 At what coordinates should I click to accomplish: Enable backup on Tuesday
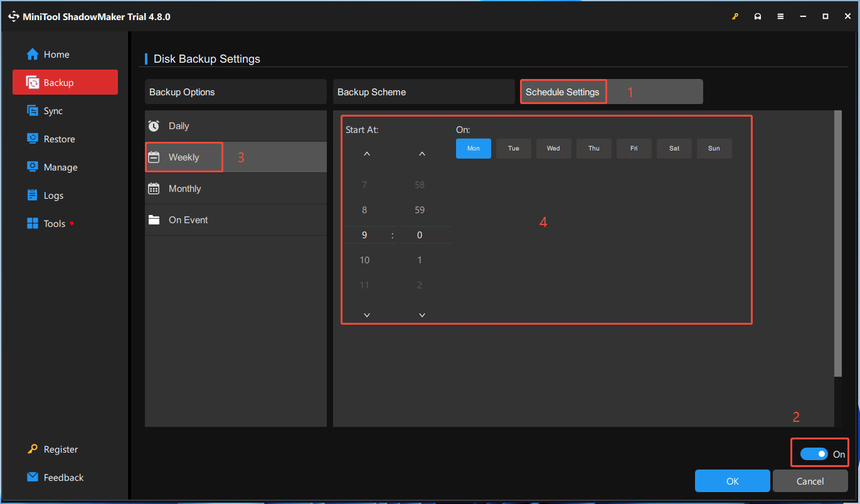513,149
